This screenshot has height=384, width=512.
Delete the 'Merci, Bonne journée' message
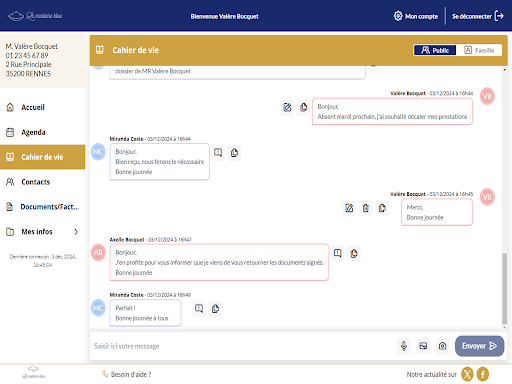tap(366, 208)
